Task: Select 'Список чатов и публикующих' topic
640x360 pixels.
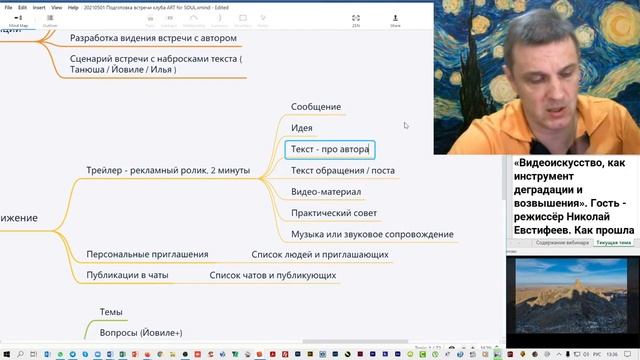Action: [273, 275]
